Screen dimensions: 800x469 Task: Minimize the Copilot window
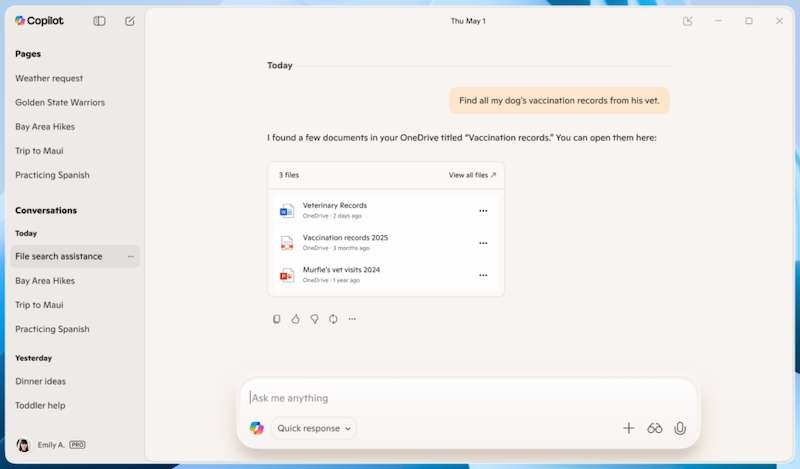pos(718,21)
